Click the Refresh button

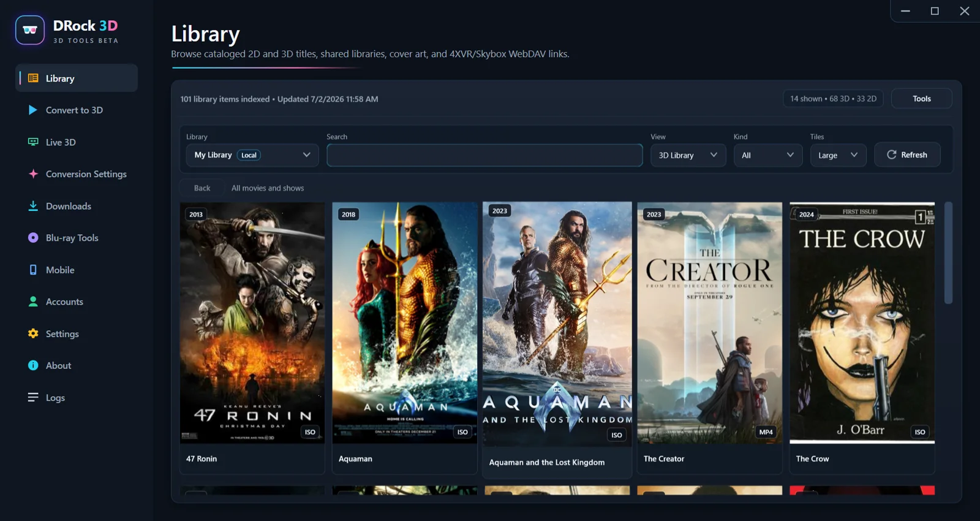pos(907,154)
